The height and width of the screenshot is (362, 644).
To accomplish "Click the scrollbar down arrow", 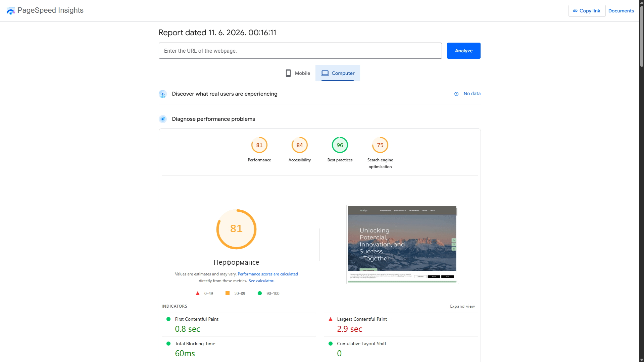I will 642,360.
